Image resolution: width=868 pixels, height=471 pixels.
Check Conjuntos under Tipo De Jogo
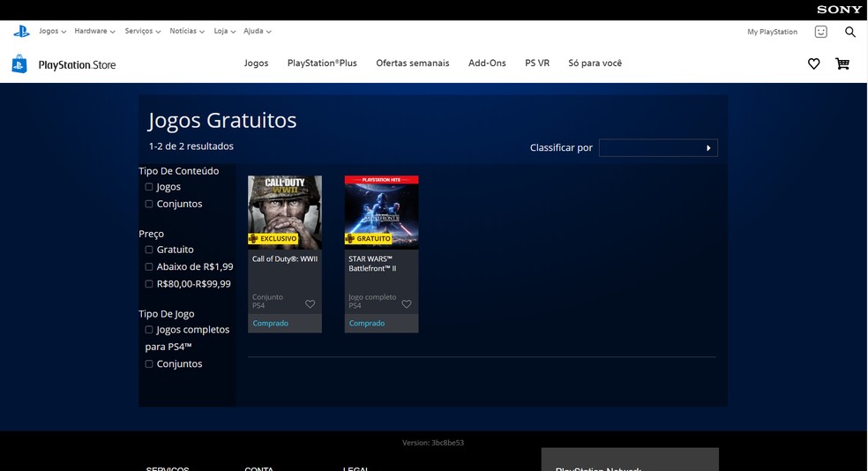click(149, 364)
